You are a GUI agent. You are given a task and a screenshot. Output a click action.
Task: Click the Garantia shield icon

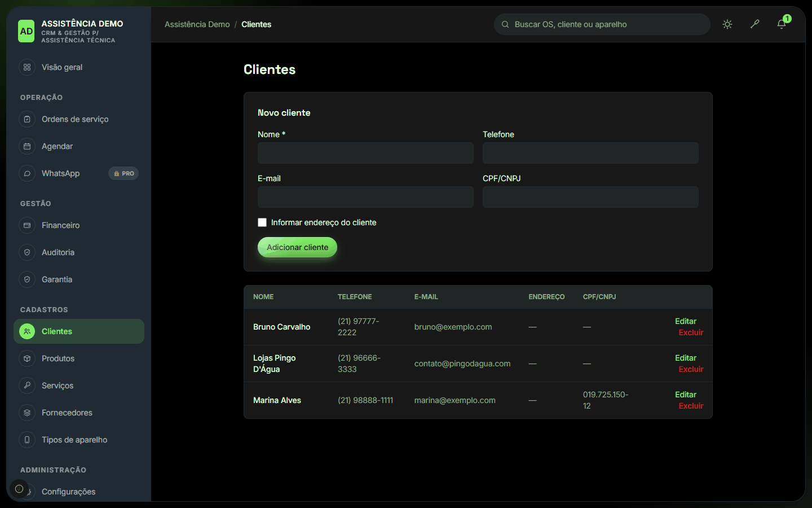click(x=27, y=279)
